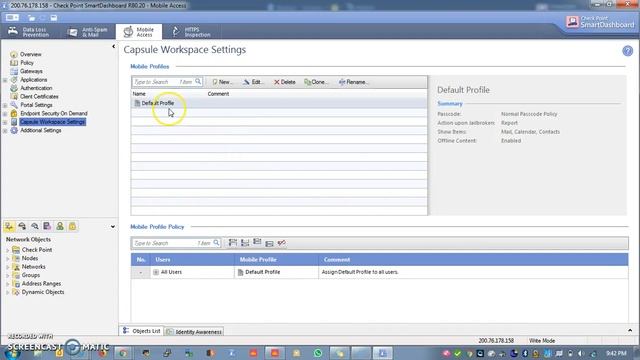Click the Mobile Profile Policy search field
The image size is (640, 360).
tap(176, 243)
